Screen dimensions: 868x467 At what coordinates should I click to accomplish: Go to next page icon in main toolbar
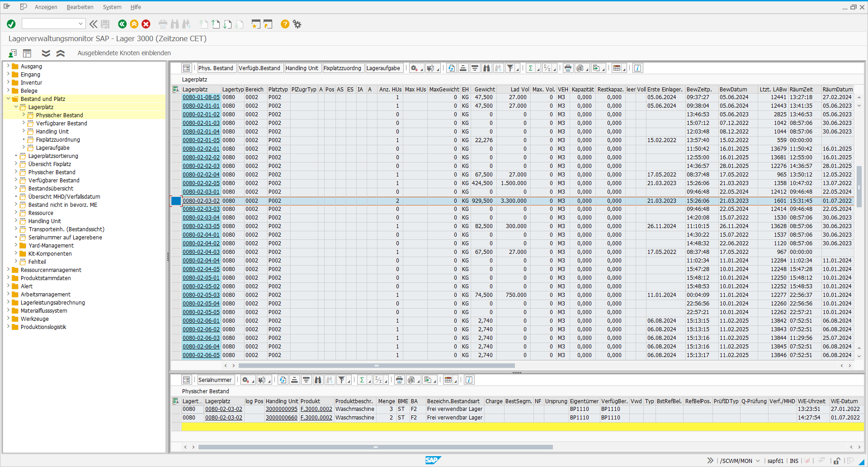click(227, 24)
